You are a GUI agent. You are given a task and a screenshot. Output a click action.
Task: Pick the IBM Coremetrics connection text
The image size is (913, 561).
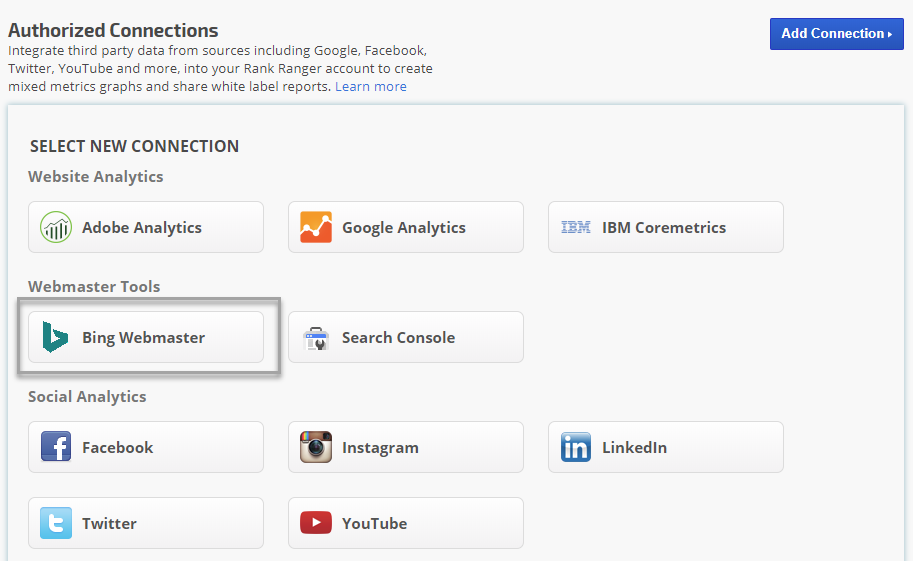click(x=663, y=228)
